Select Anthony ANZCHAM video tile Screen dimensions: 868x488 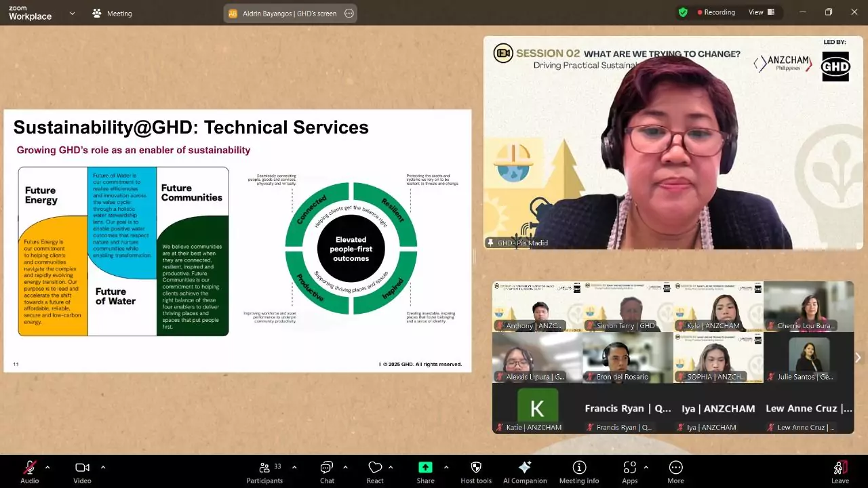click(x=537, y=306)
